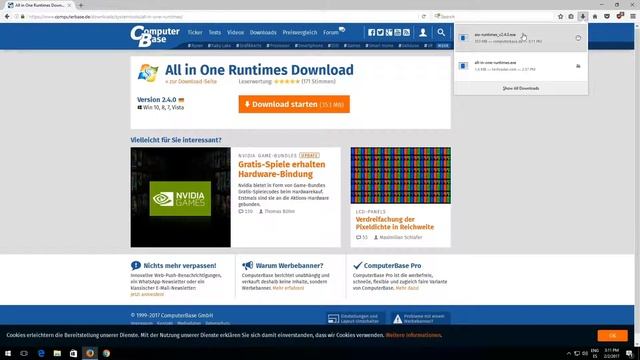640x360 pixels.
Task: Click the 'Warum Werbebanner?' heading
Action: coord(289,265)
